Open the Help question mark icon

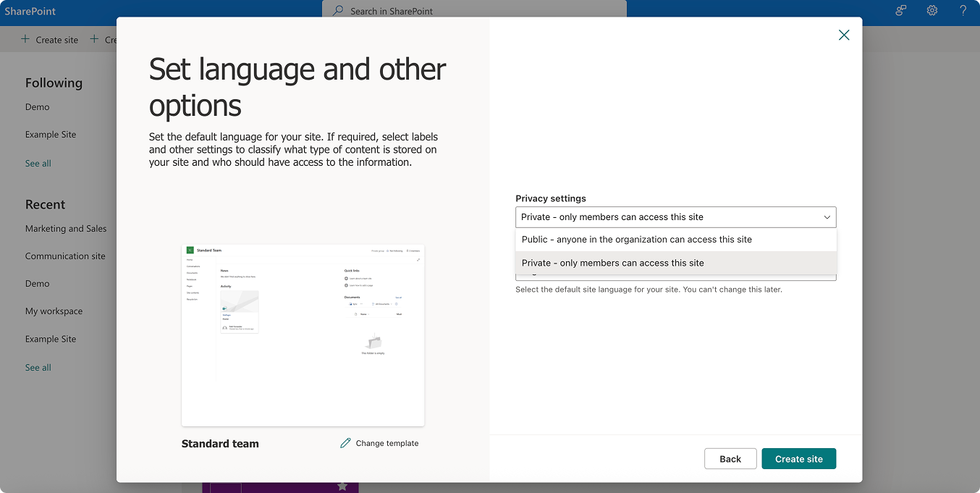click(963, 11)
